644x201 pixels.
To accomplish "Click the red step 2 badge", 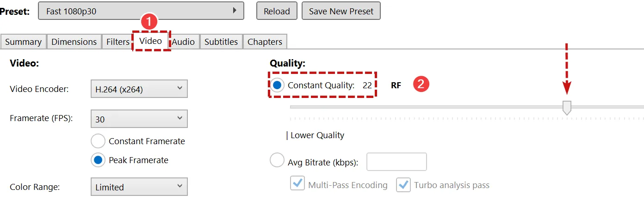I will [421, 84].
